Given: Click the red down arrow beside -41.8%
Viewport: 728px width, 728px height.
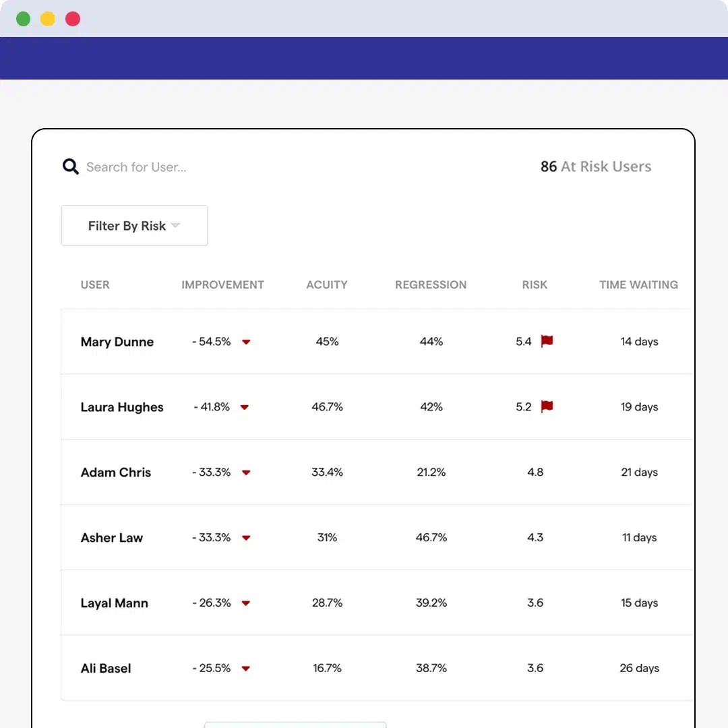Looking at the screenshot, I should point(245,407).
